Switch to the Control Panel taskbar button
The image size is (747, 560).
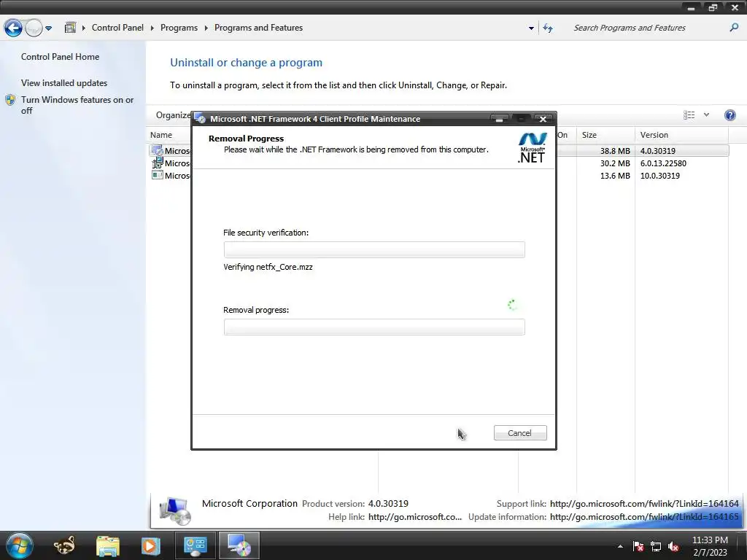click(195, 545)
